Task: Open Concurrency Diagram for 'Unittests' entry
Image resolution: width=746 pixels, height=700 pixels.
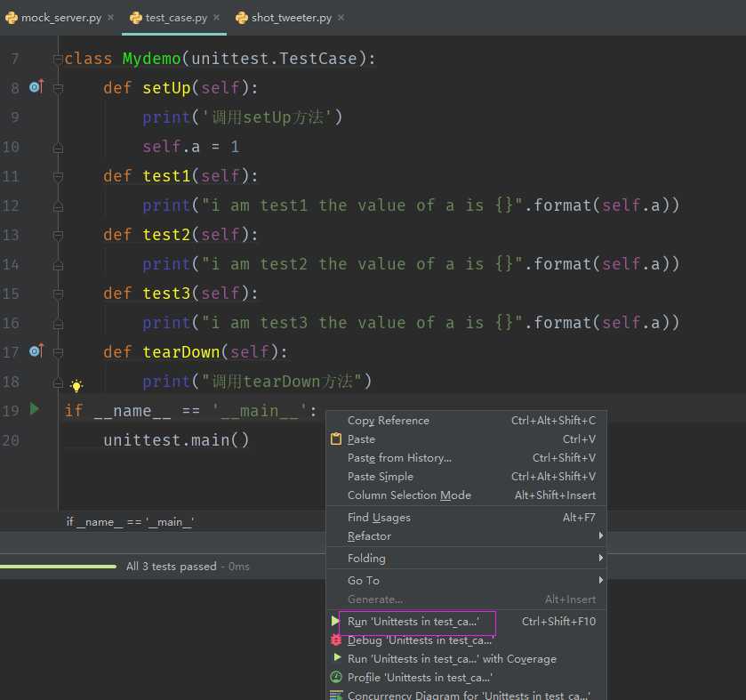Action: (466, 695)
